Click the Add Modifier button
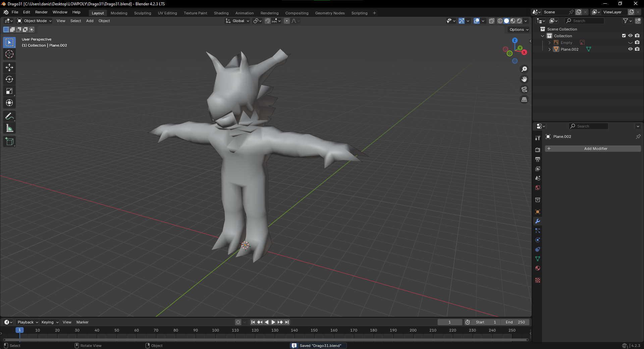644x349 pixels. (593, 149)
